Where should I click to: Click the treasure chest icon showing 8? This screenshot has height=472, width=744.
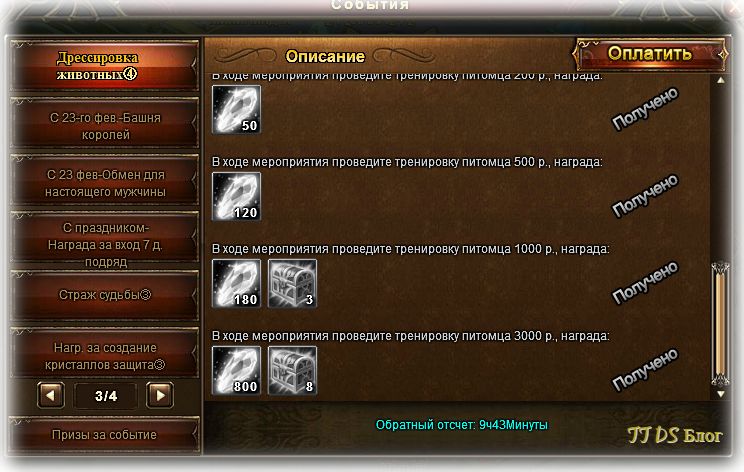(292, 370)
